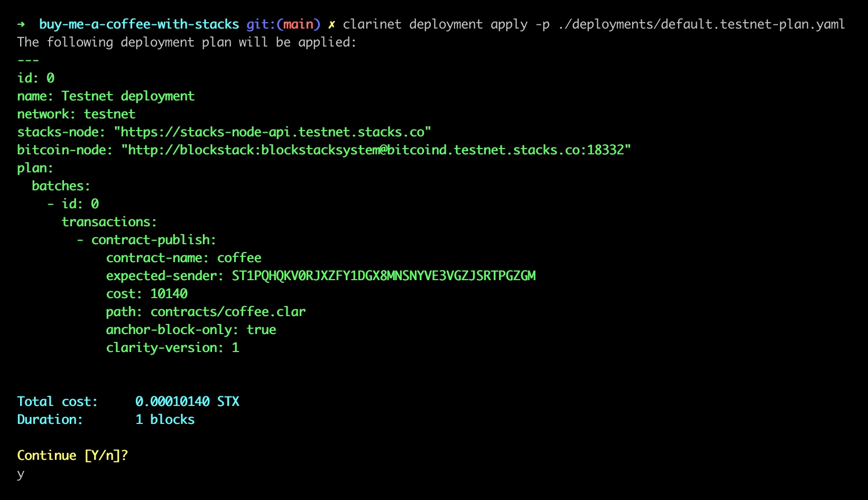Screen dimensions: 868x500
Task: Click the '1 blocks' duration value
Action: [x=165, y=420]
